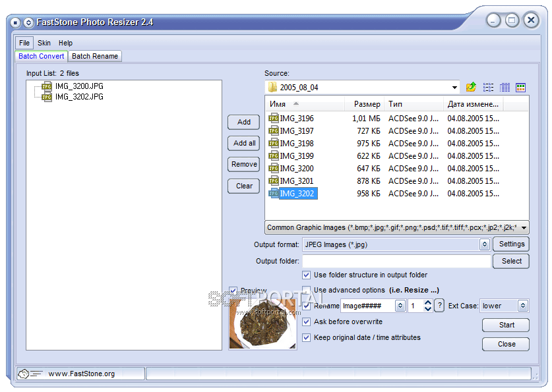
Task: Switch source view to list mode icon
Action: [488, 87]
